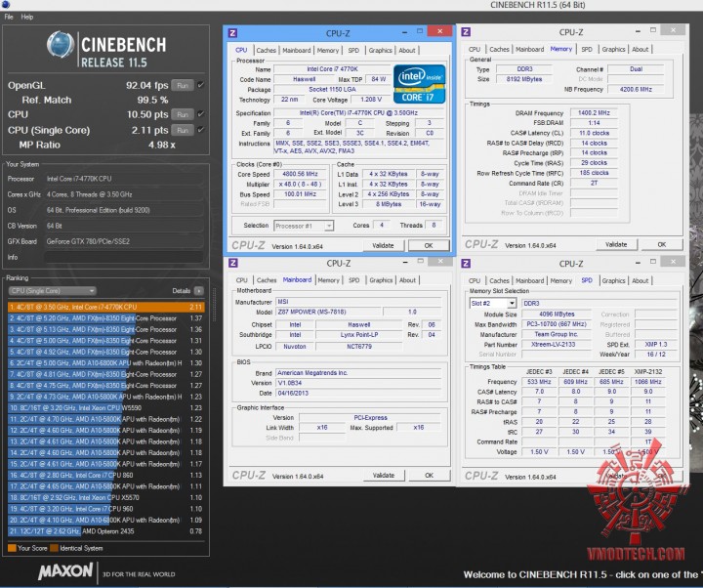Screen dimensions: 703x588
Task: Switch to Caches tab in the CPU tab CPU-Z window
Action: [x=266, y=50]
